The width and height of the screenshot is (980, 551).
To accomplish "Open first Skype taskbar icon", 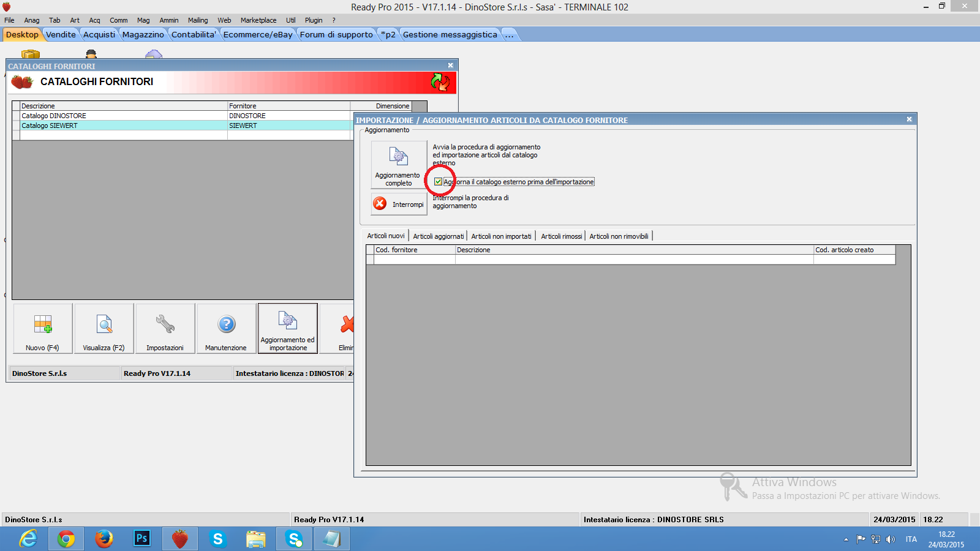I will click(x=218, y=539).
